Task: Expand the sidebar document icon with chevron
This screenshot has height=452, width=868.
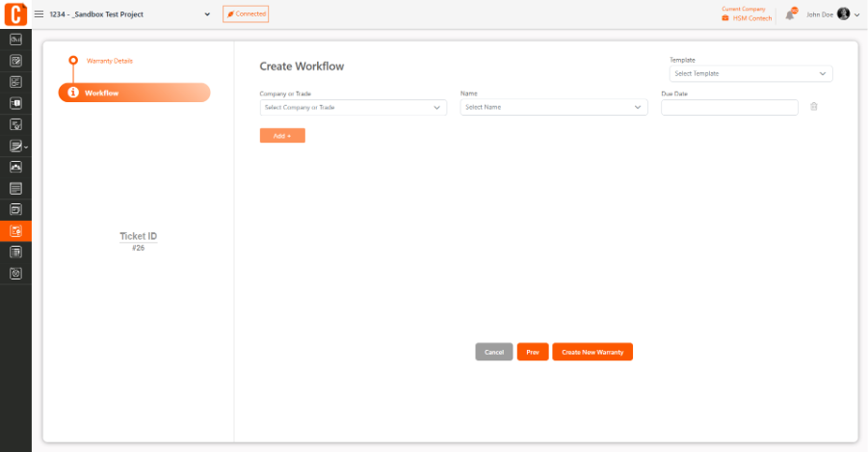Action: click(x=17, y=146)
